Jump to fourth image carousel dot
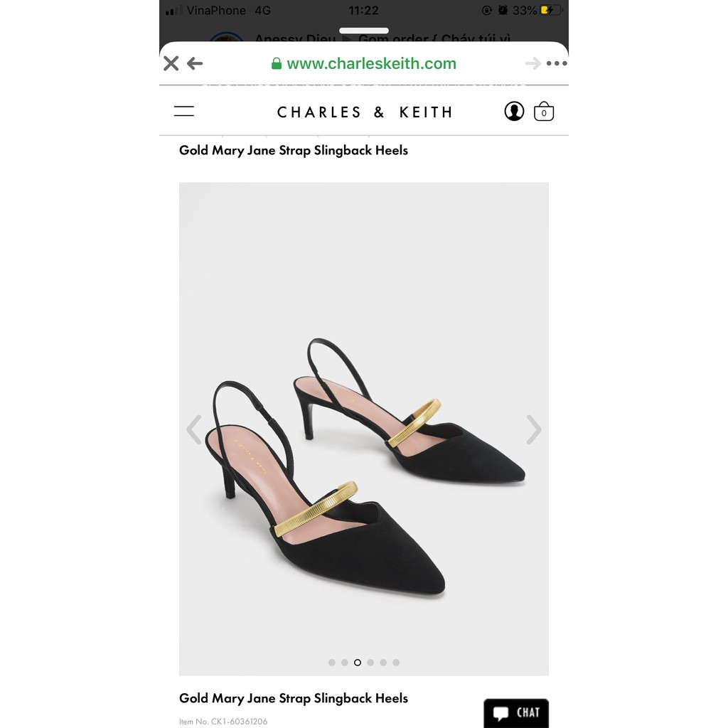728x728 pixels. click(x=370, y=663)
